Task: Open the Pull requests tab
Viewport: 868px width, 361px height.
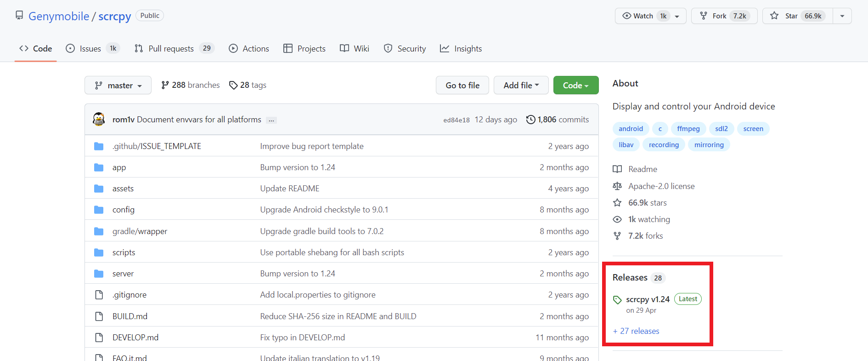Action: click(x=175, y=48)
